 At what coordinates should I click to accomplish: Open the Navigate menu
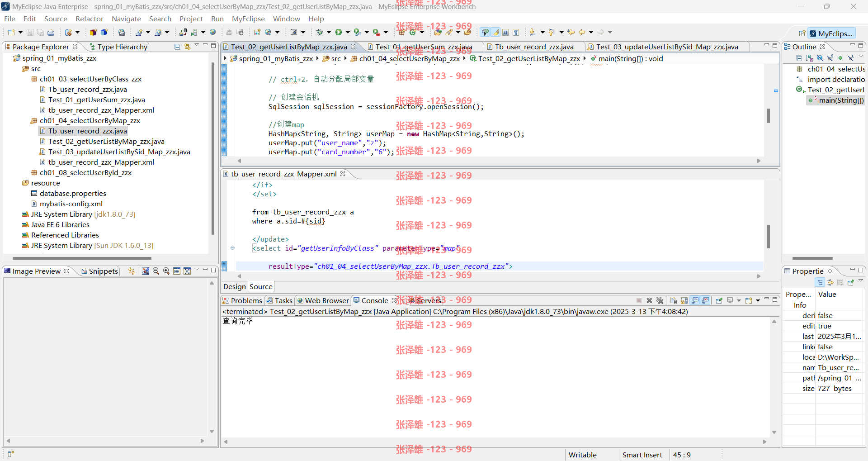[126, 19]
